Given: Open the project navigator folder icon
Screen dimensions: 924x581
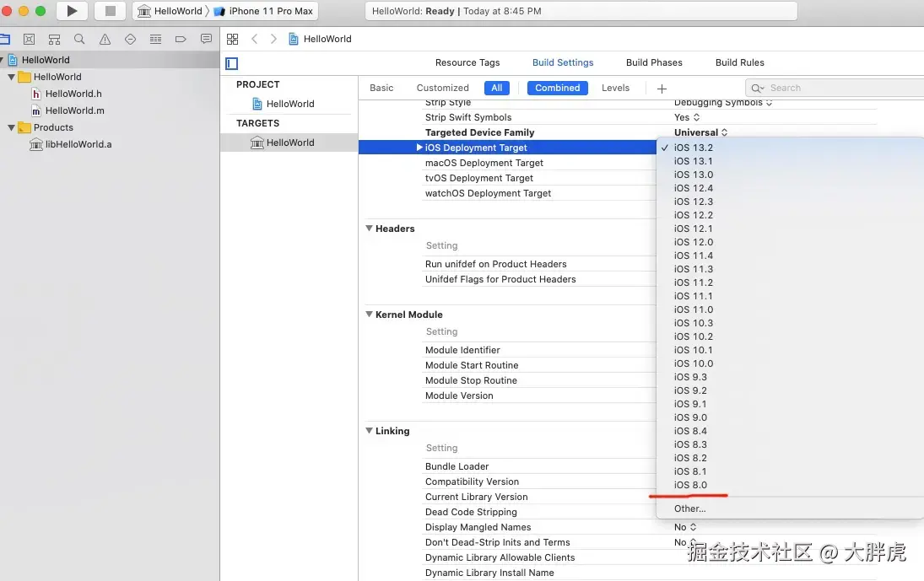Looking at the screenshot, I should point(5,40).
